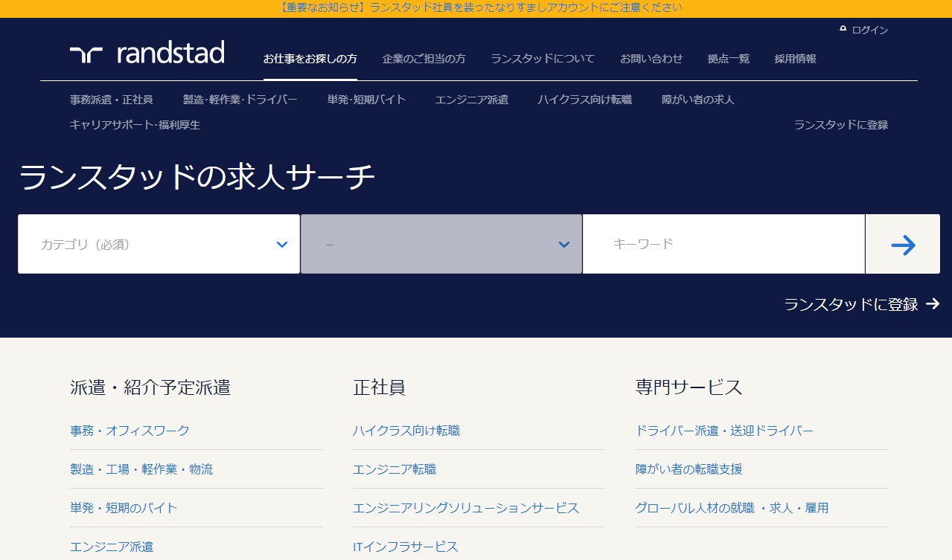The image size is (952, 560).
Task: Open the エンジニア転職 link
Action: click(x=394, y=469)
